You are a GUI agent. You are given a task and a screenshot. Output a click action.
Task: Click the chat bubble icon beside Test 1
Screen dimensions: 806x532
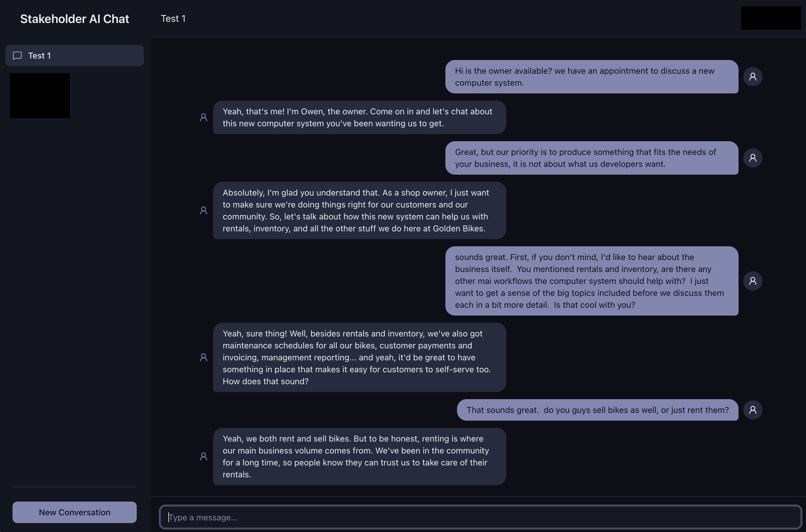point(17,56)
